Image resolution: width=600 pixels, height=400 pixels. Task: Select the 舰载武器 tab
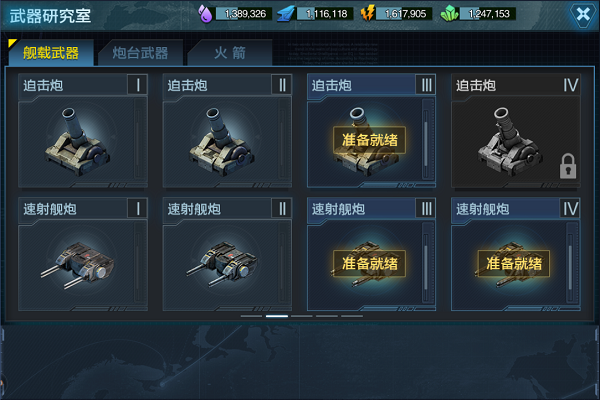(51, 52)
